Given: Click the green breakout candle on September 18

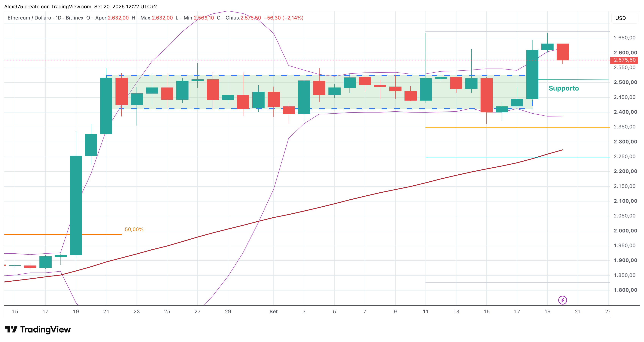Looking at the screenshot, I should click(x=532, y=74).
